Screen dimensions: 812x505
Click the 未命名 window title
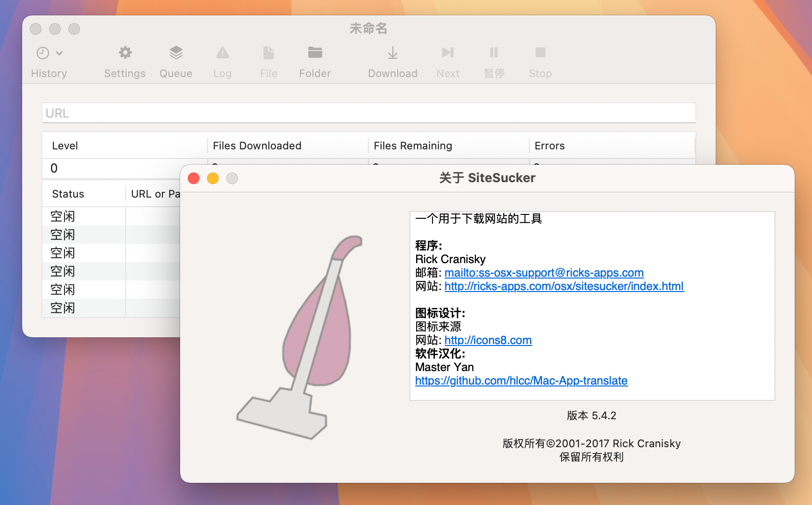click(x=368, y=28)
